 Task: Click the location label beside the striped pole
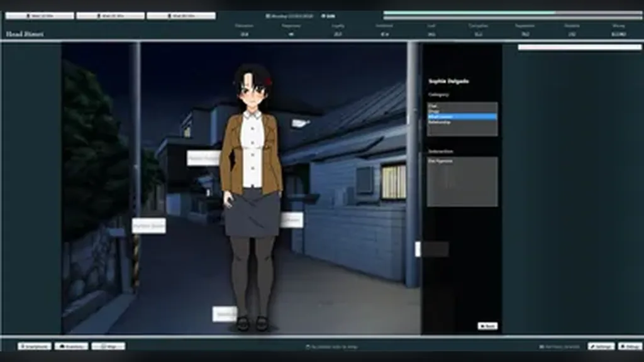(x=148, y=226)
